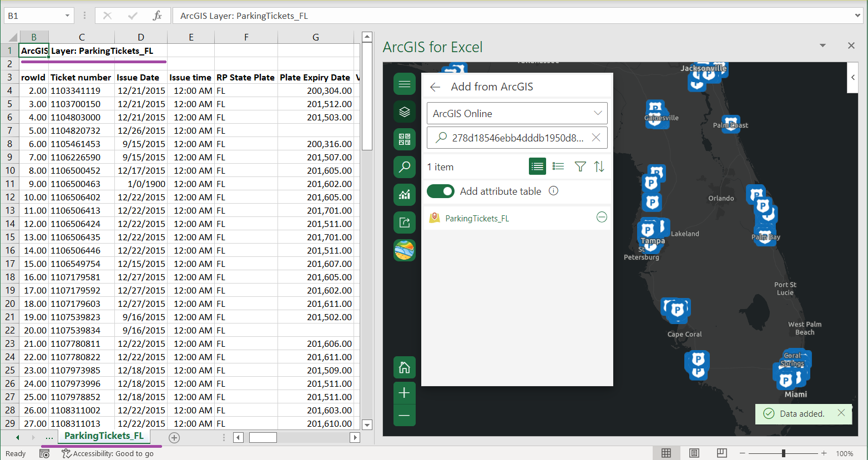Click the ParkingTickets_FL search result item
Image resolution: width=868 pixels, height=460 pixels.
[x=517, y=218]
